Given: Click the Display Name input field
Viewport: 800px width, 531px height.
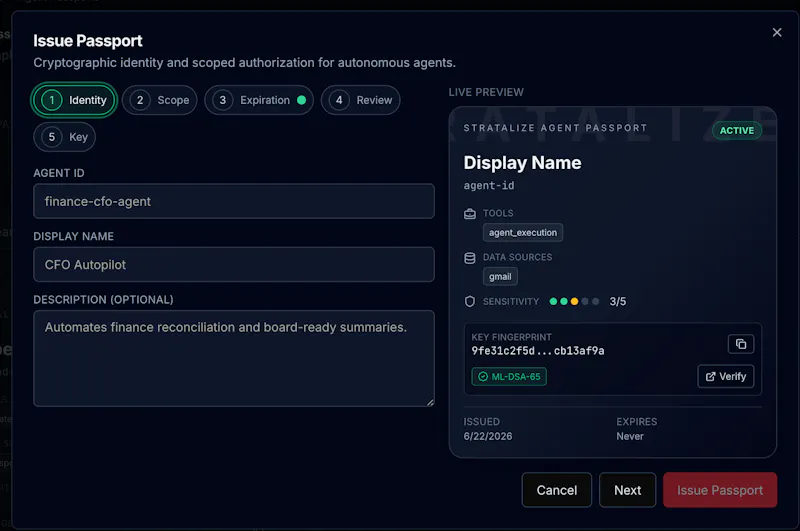Looking at the screenshot, I should tap(234, 265).
